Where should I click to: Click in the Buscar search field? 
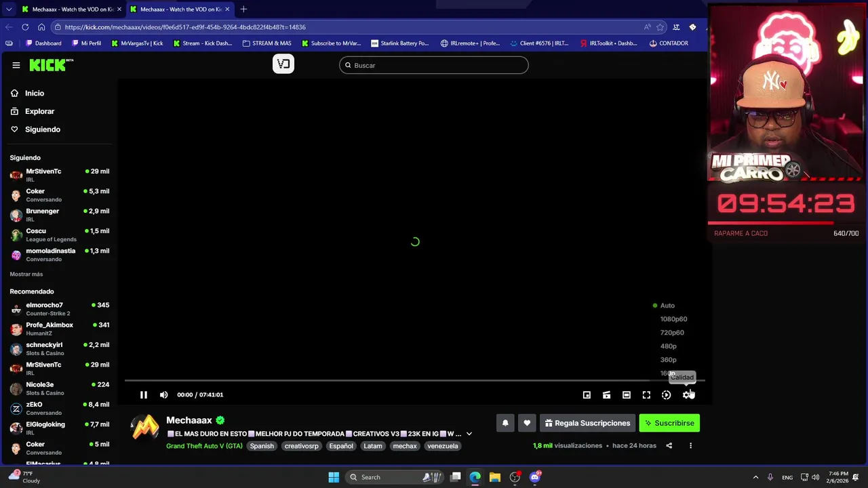tap(434, 65)
